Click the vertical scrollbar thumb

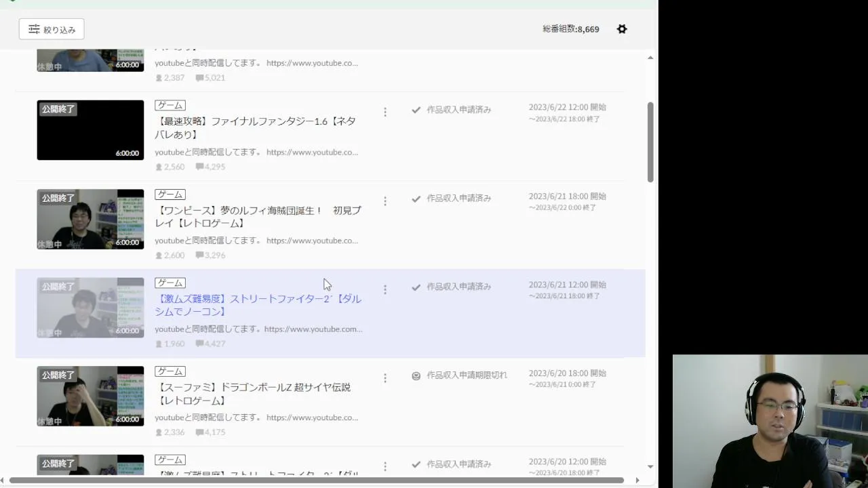[650, 142]
